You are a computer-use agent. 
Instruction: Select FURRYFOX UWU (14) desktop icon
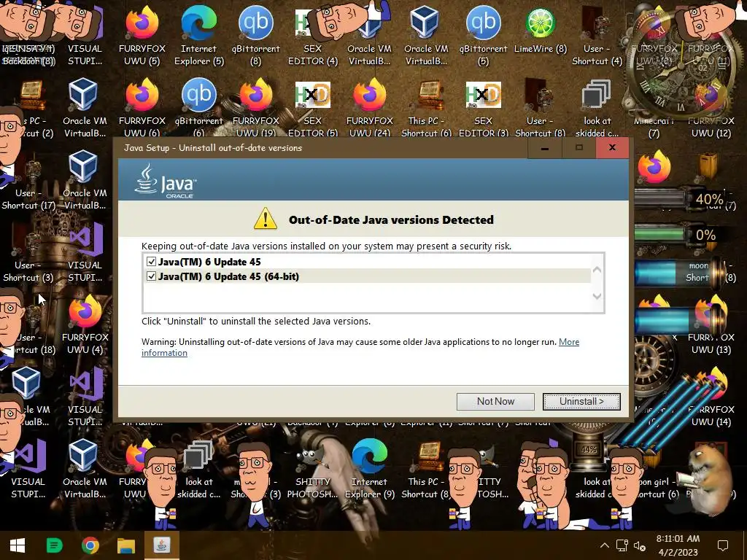click(x=711, y=397)
